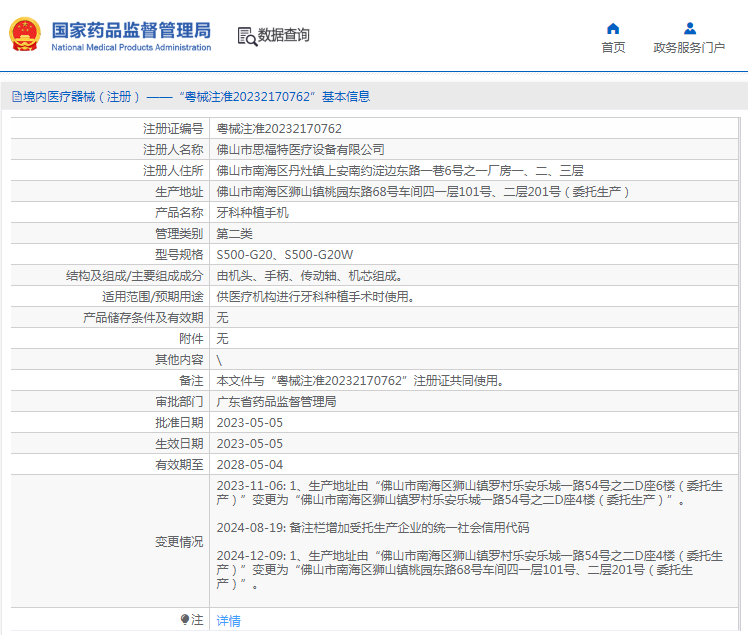Click the 其他内容 label
Screen dimensions: 748x635
click(x=179, y=359)
